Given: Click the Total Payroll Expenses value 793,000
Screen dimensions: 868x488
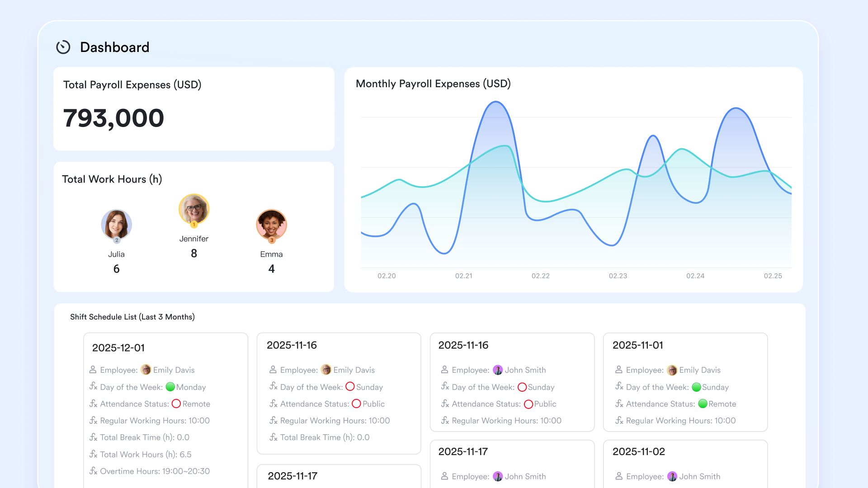Looking at the screenshot, I should [113, 118].
